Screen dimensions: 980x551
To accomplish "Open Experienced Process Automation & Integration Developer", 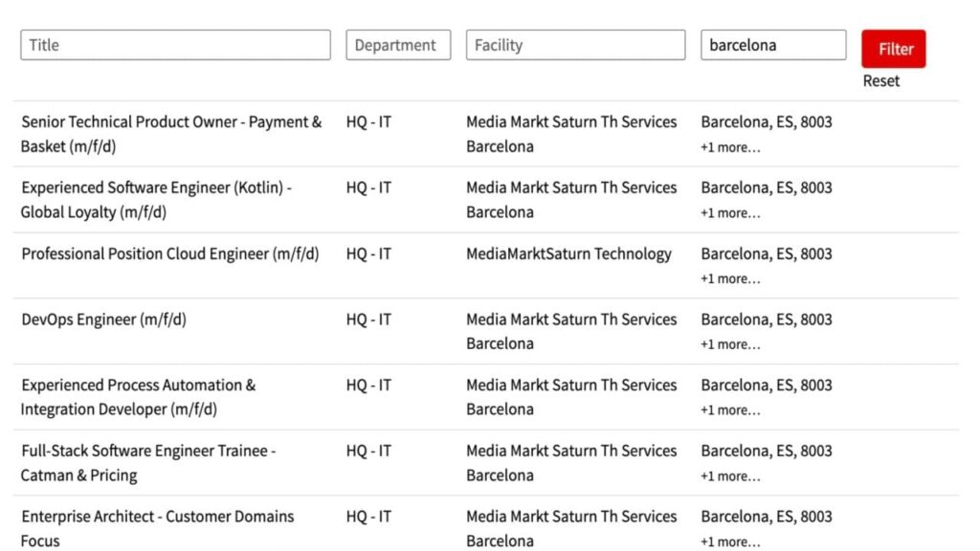I will 138,397.
